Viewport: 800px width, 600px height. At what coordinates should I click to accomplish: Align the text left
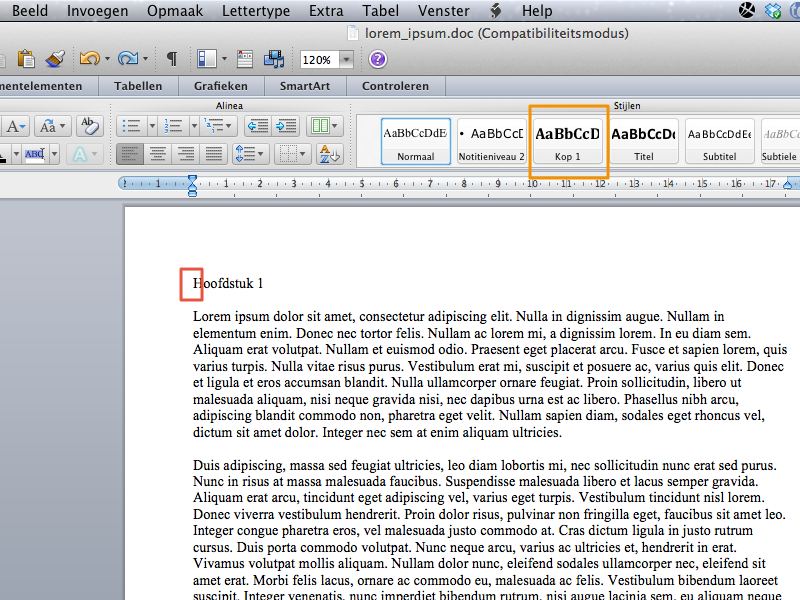(130, 154)
